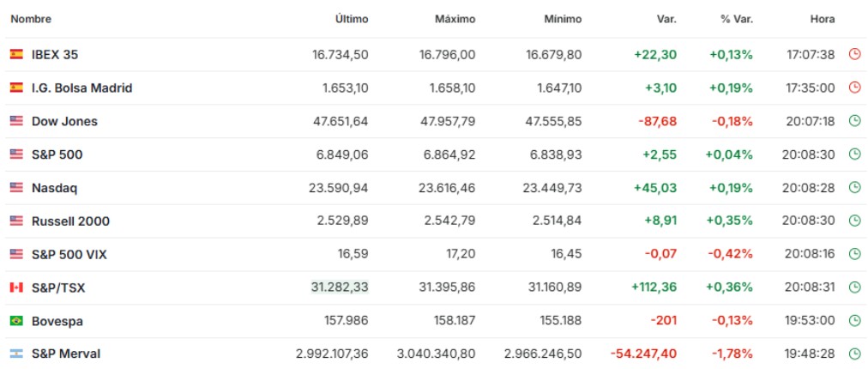Click the green clock icon in Nasdaq row

pyautogui.click(x=853, y=187)
